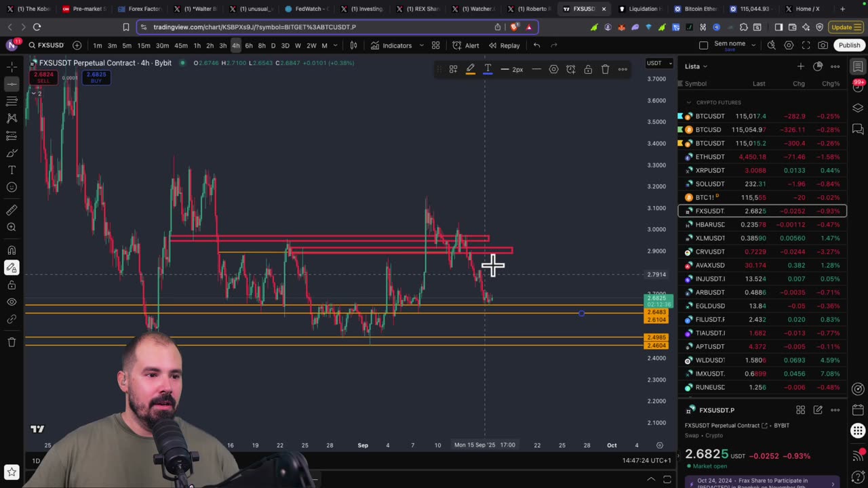Click the red SELL 2.6824 button
868x488 pixels.
click(43, 77)
